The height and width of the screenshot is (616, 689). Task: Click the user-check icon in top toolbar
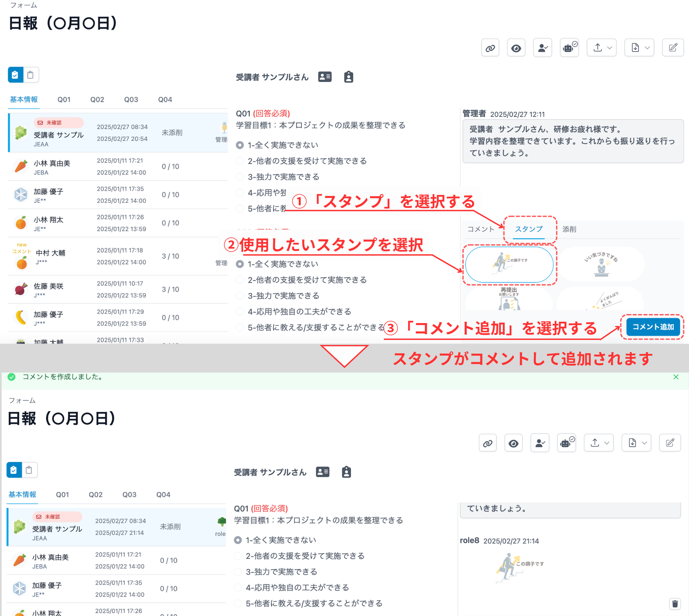pos(542,48)
